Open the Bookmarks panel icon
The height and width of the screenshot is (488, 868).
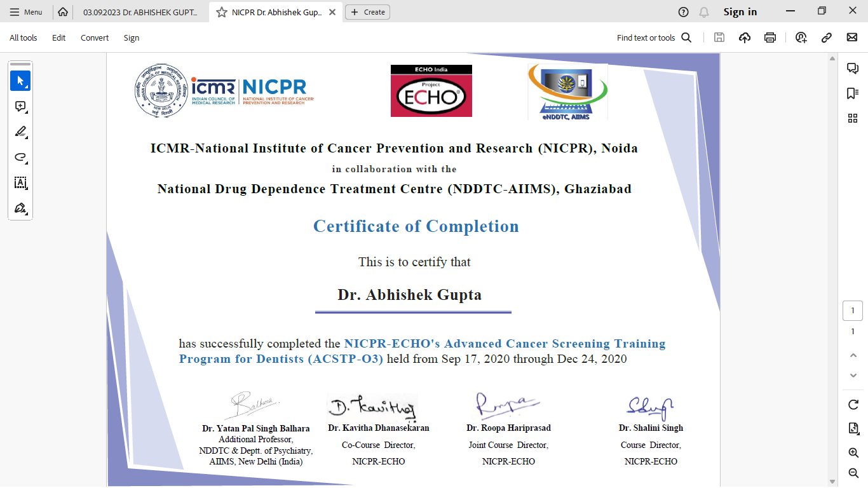853,93
